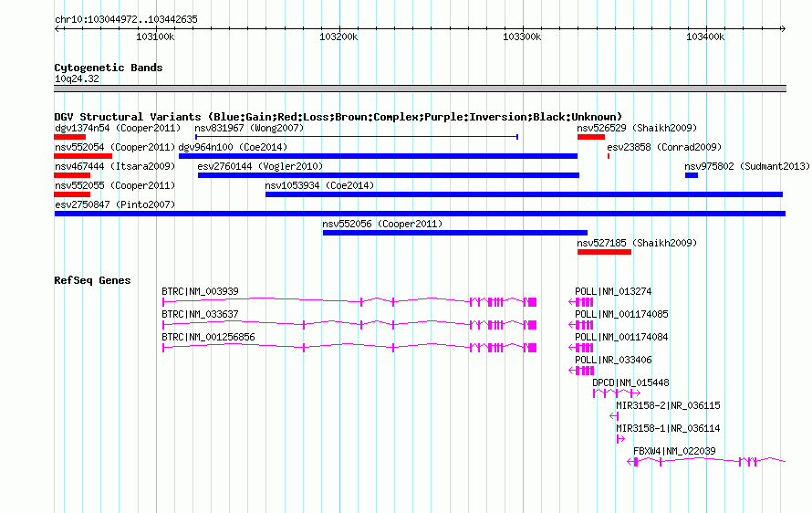Click the MIR3158-2 arrow glyph

(614, 415)
